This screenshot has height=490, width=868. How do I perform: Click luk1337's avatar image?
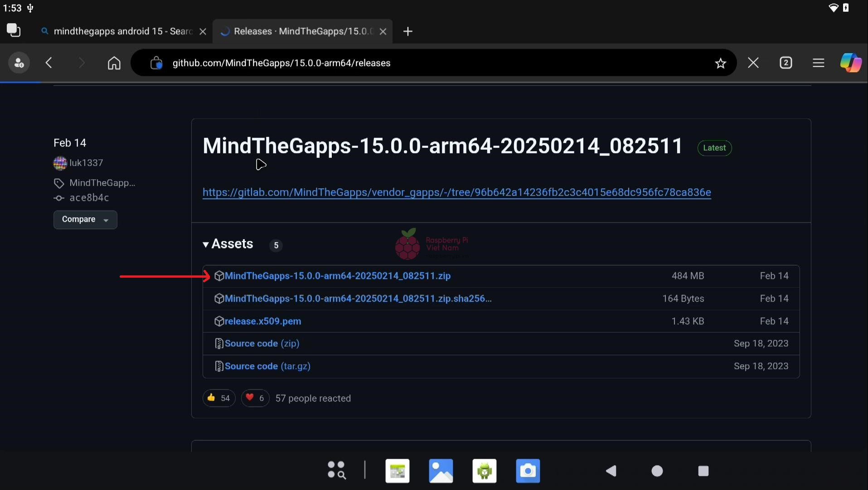(60, 163)
